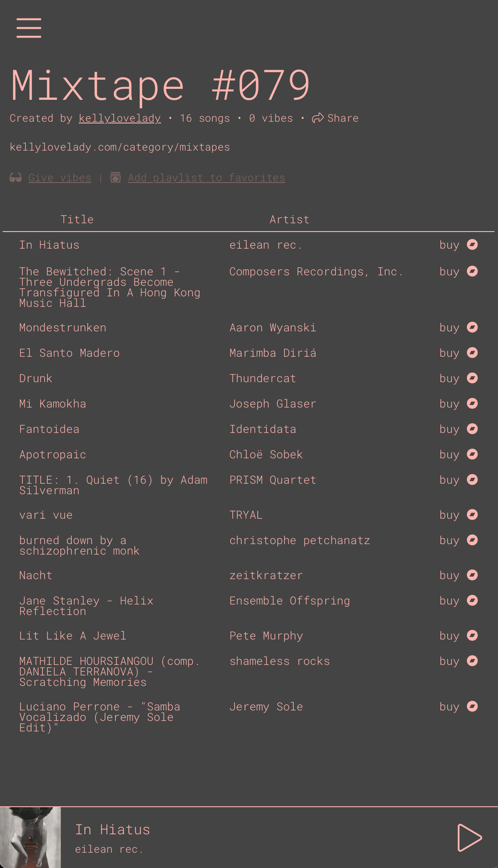Click the Give vibes link

(60, 178)
